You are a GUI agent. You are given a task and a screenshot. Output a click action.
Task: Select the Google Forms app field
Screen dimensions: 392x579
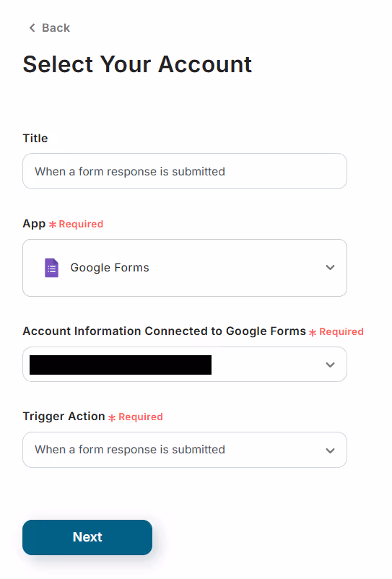(x=185, y=268)
